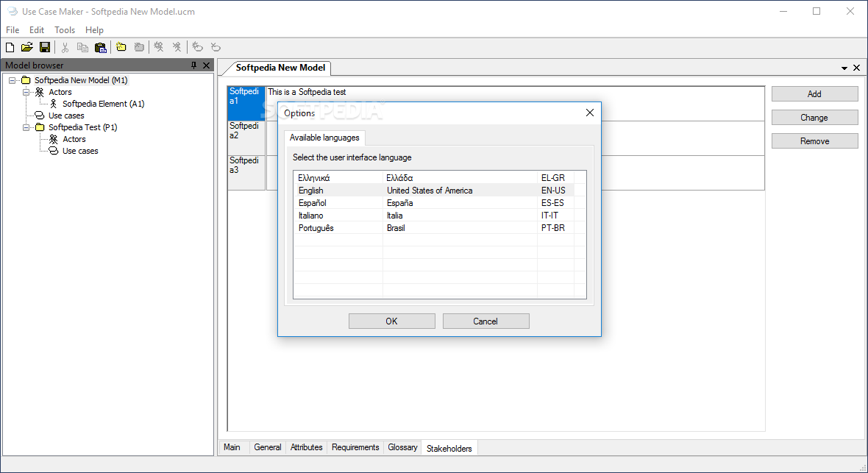Select Use cases under Softpedia New Model

66,115
